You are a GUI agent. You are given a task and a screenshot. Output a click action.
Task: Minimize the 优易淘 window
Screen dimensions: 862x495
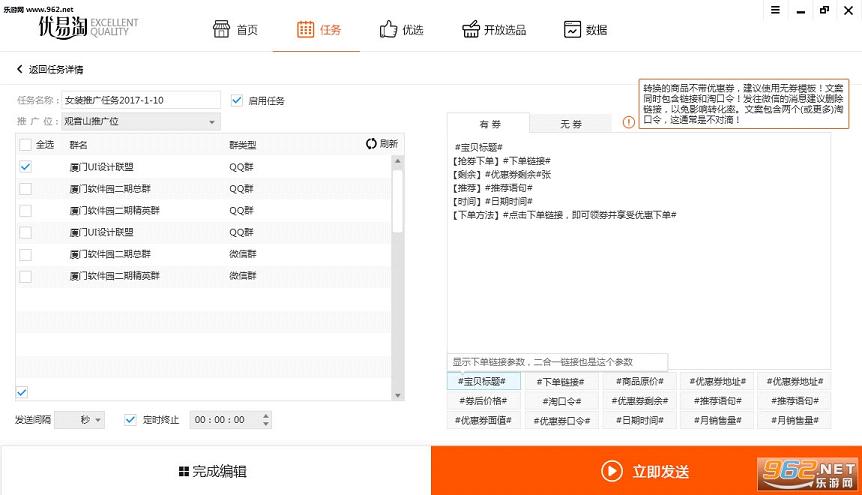[800, 11]
